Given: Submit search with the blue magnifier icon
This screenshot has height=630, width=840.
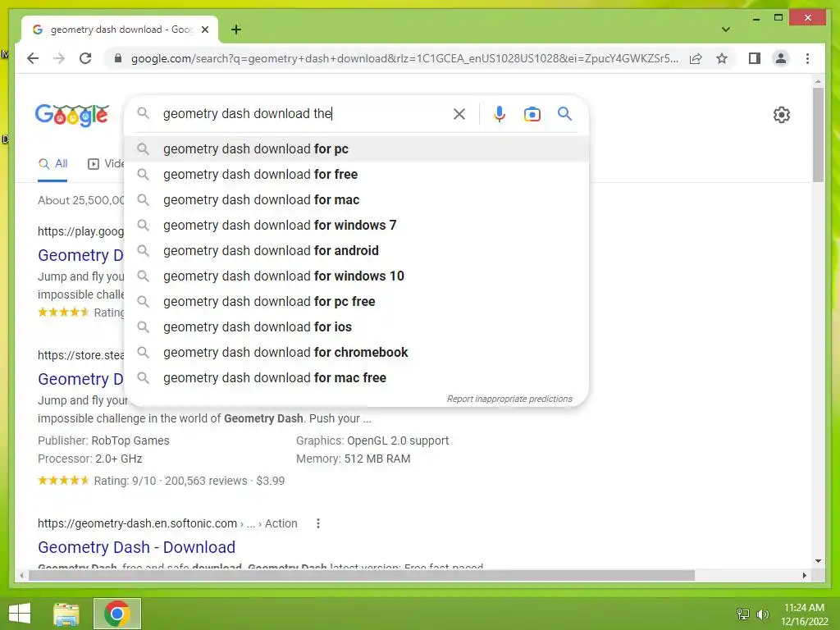Looking at the screenshot, I should pyautogui.click(x=564, y=113).
